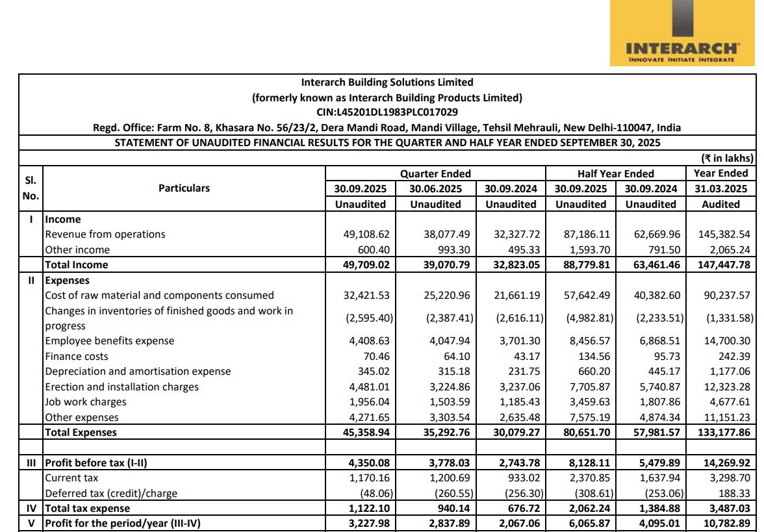Image resolution: width=764 pixels, height=532 pixels.
Task: Click 'Profit for the period/year (III-IV)' label
Action: click(x=123, y=524)
